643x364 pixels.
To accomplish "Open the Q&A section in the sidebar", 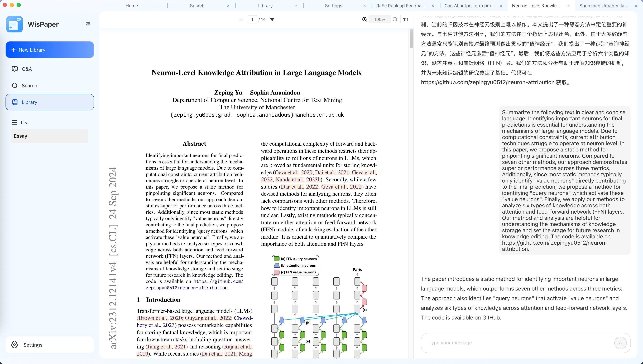I will tap(27, 69).
